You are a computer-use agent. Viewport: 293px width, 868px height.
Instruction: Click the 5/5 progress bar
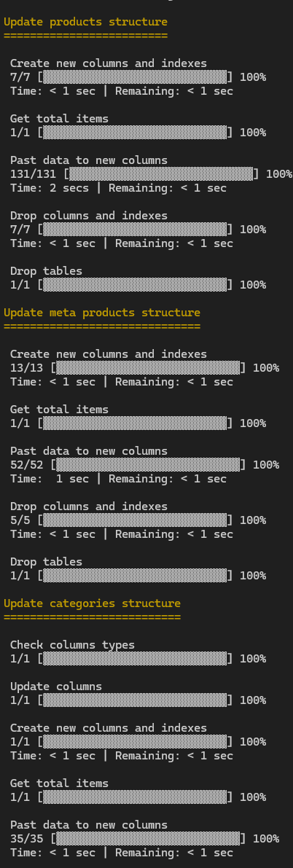(x=135, y=520)
